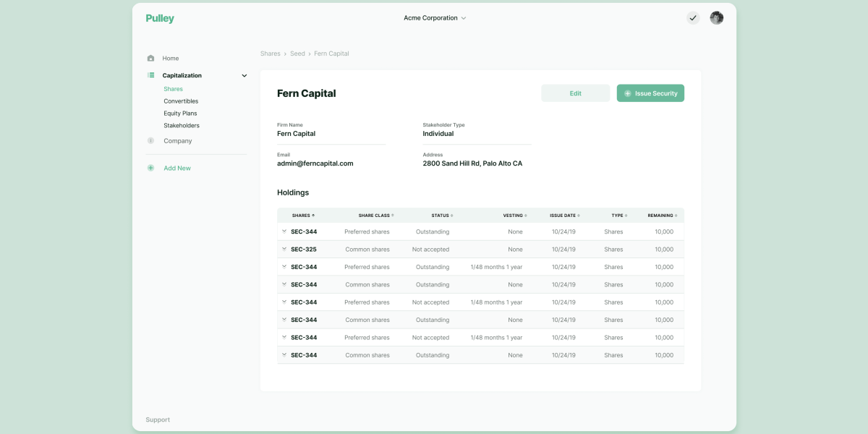This screenshot has height=434, width=868.
Task: Click the Seed breadcrumb link
Action: [297, 53]
